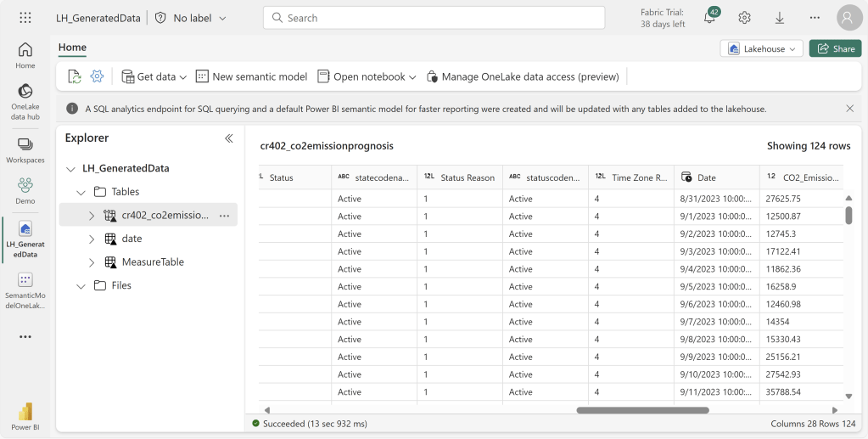Select MeasureTable in Explorer tree

pyautogui.click(x=153, y=262)
